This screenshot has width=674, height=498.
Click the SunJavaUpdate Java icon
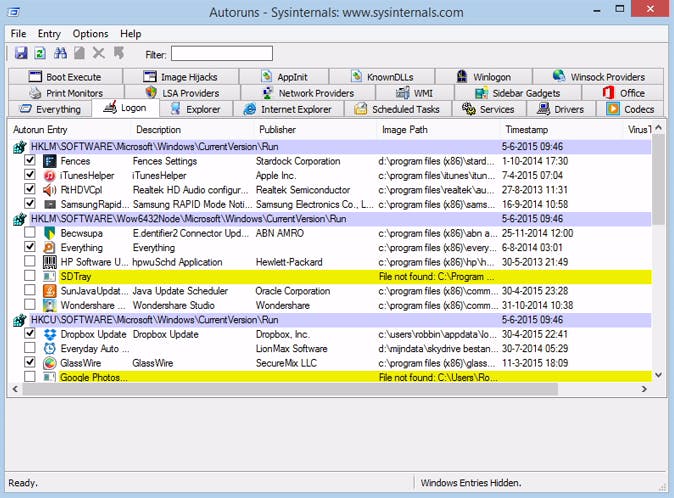(48, 291)
